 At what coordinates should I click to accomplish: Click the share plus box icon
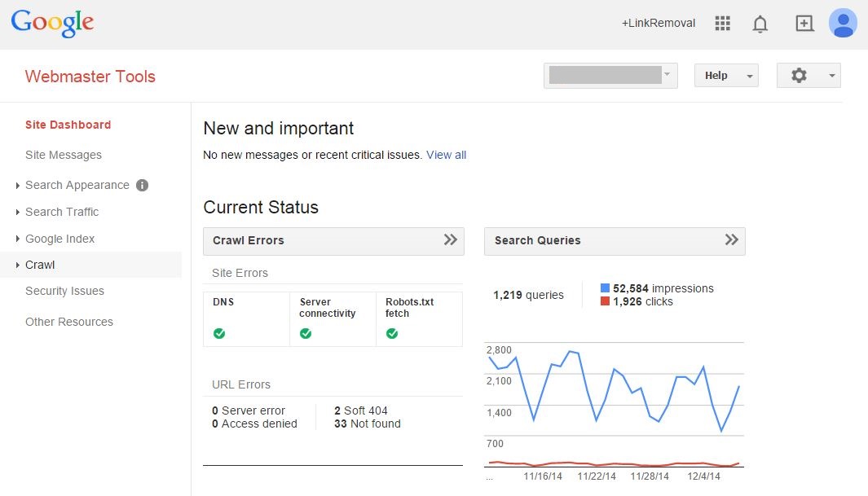pos(804,24)
